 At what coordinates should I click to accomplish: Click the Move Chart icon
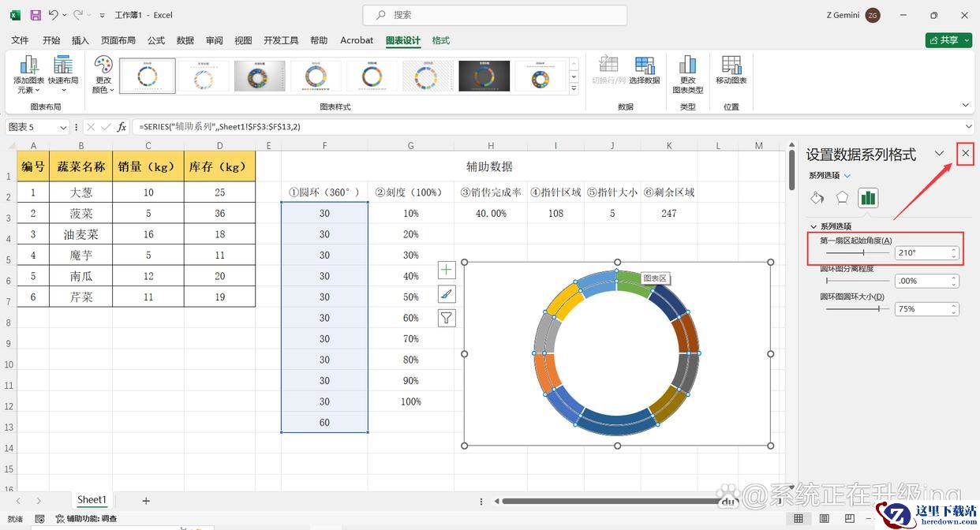coord(731,66)
